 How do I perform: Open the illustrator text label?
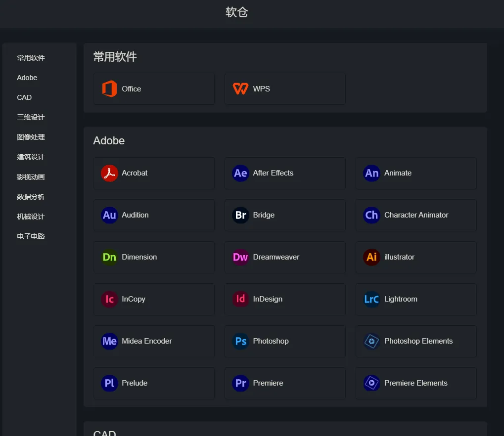400,258
